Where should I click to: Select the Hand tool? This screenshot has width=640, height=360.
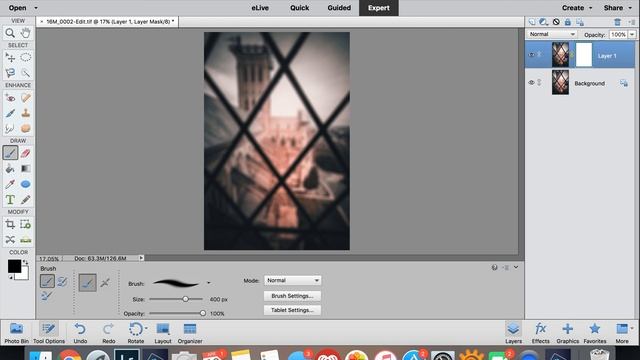[x=26, y=33]
